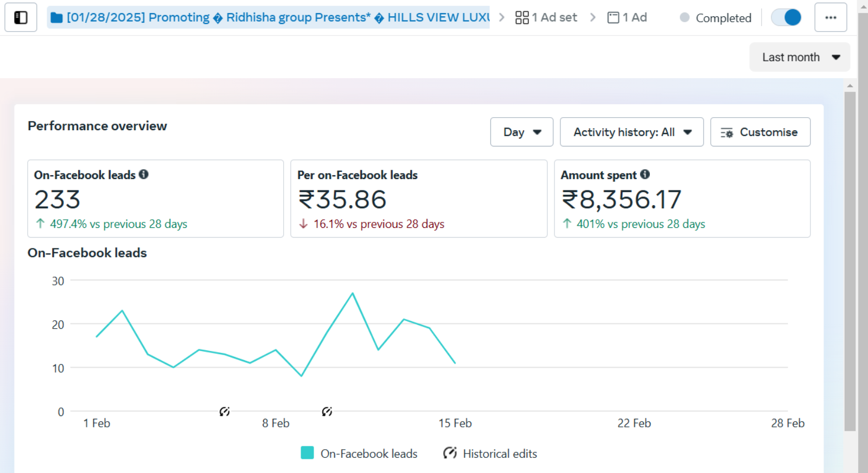The image size is (868, 473).
Task: Click info icon beside Amount spent
Action: pyautogui.click(x=644, y=175)
